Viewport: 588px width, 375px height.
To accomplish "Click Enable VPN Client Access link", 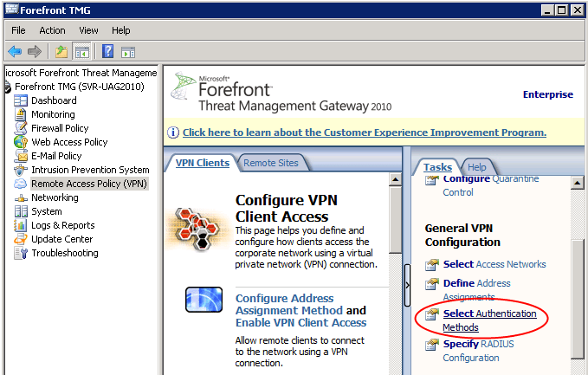I will pyautogui.click(x=301, y=323).
